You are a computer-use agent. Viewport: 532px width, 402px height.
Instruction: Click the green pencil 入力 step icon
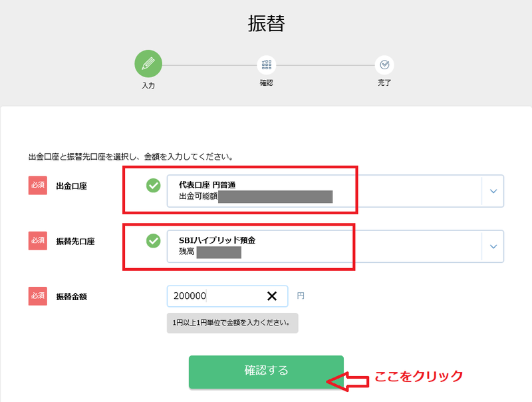point(148,64)
